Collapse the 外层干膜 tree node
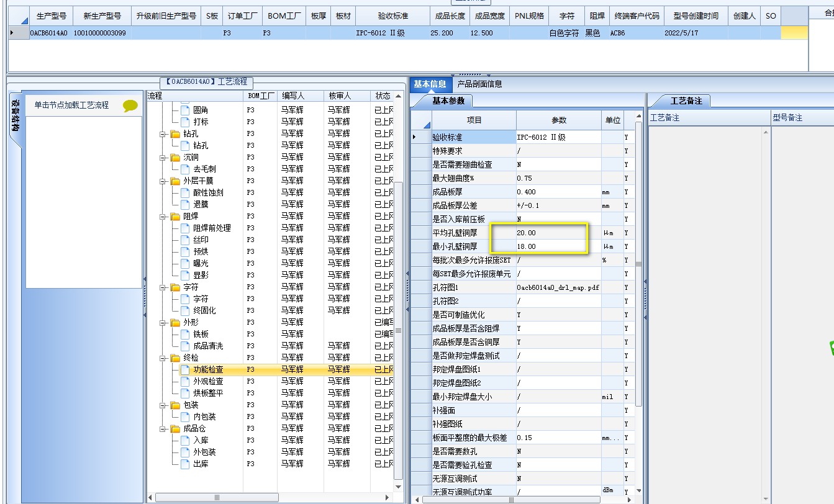834x504 pixels. [x=163, y=181]
